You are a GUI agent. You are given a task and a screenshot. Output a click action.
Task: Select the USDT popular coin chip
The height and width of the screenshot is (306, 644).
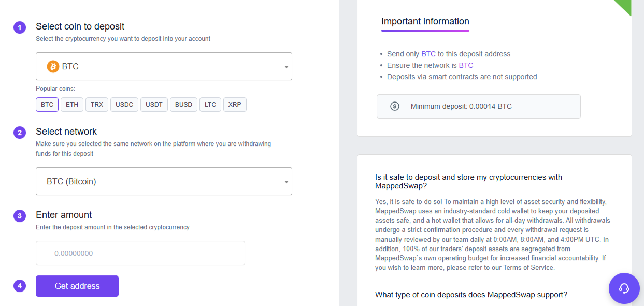tap(154, 105)
